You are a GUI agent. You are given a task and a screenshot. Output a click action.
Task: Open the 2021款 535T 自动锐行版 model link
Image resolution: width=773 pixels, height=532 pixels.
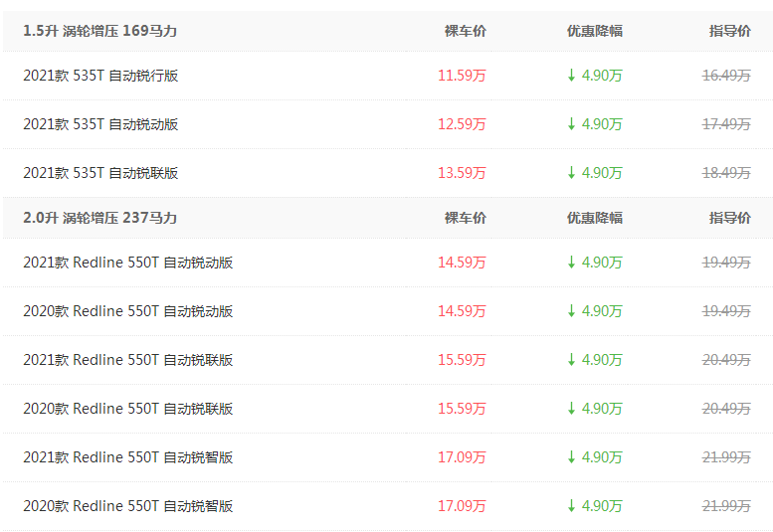(100, 76)
